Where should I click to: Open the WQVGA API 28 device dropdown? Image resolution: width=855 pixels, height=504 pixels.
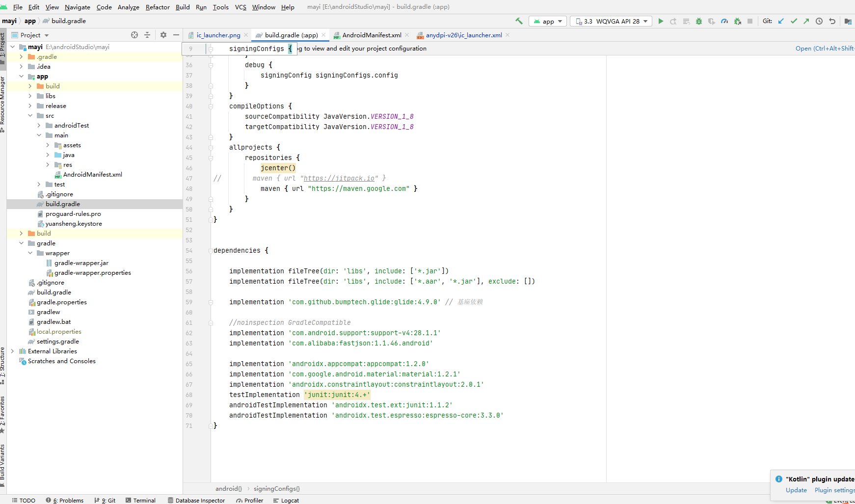click(x=611, y=21)
